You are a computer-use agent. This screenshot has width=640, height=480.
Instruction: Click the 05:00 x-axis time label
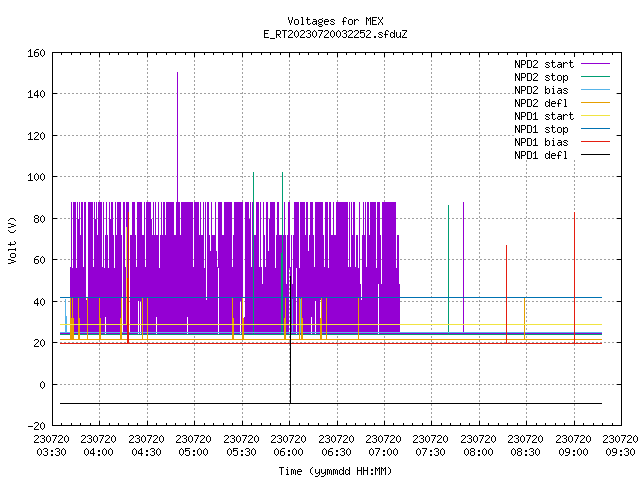tap(193, 452)
